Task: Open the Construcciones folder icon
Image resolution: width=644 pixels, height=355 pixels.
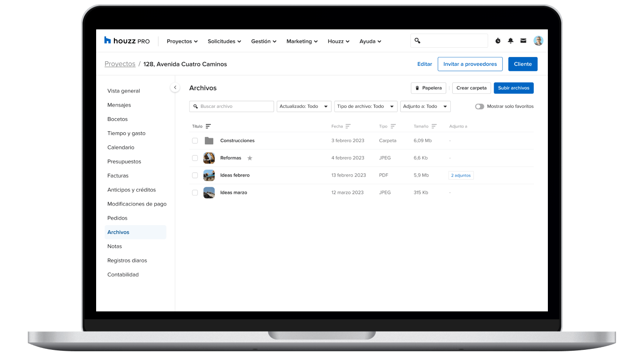Action: click(x=209, y=141)
